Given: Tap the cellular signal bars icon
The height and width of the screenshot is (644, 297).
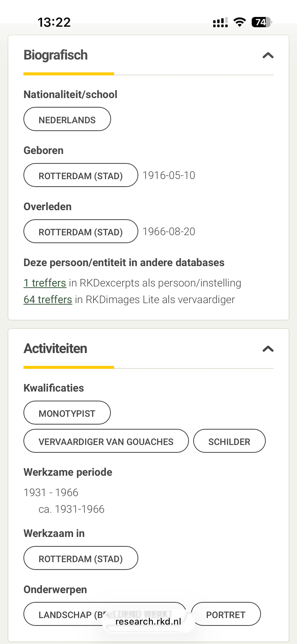Looking at the screenshot, I should pyautogui.click(x=220, y=23).
